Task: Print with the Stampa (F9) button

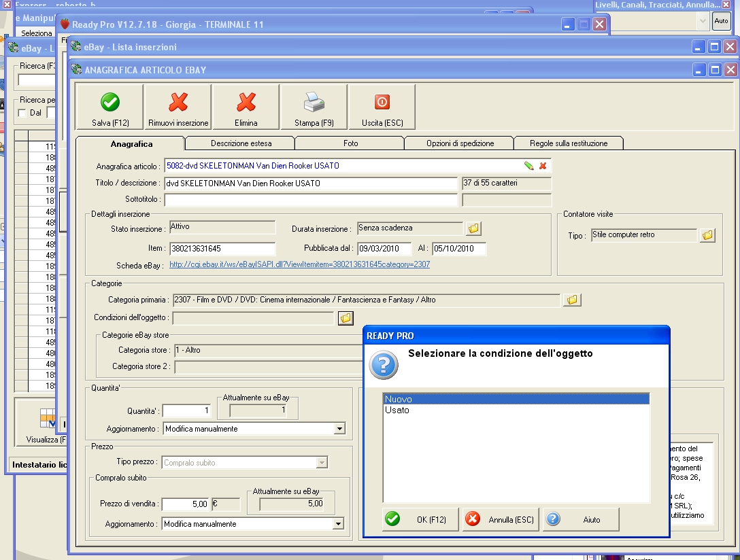Action: 314,107
